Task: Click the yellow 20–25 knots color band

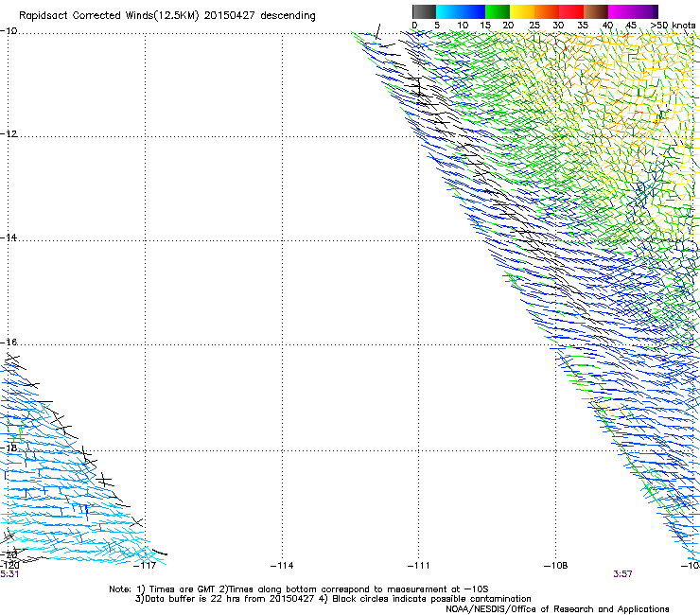Action: (522, 11)
